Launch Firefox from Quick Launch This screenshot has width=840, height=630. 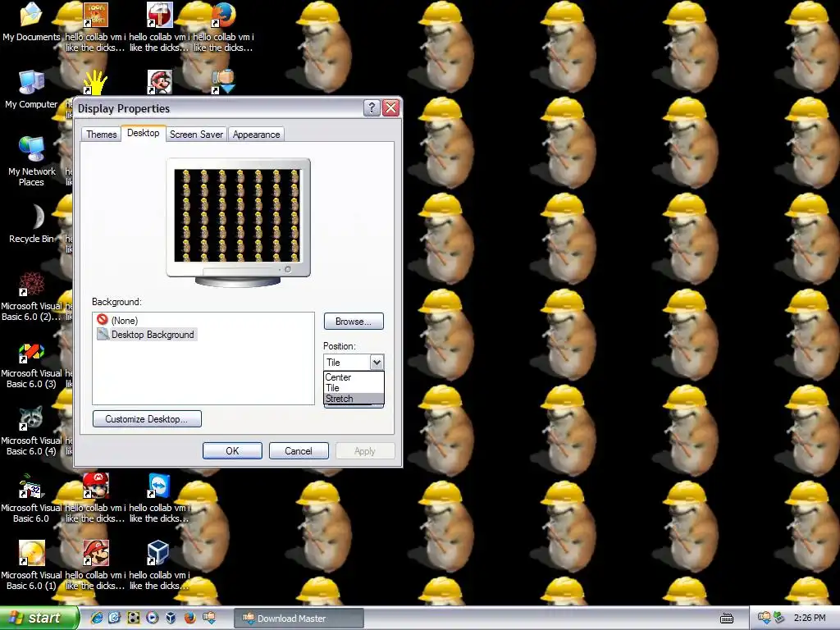189,618
